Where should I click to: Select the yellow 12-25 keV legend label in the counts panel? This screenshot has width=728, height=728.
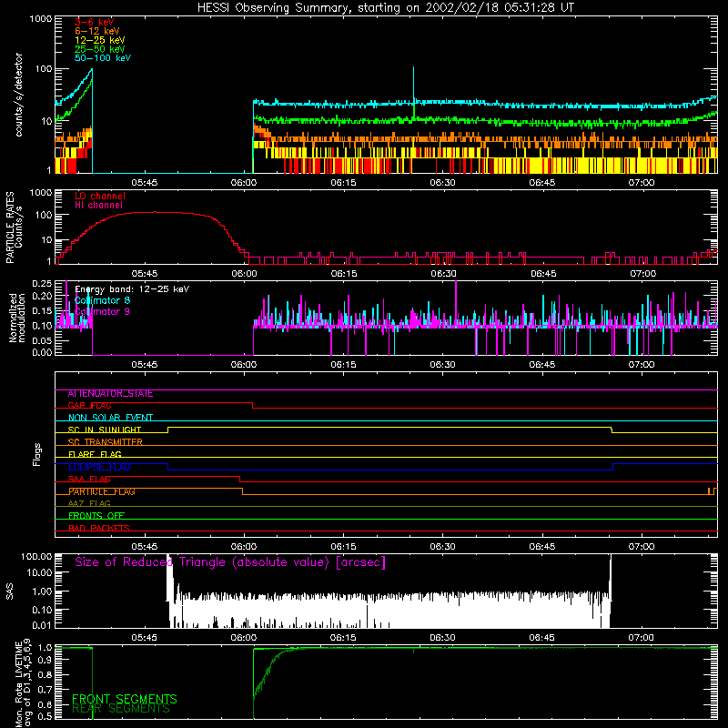[x=99, y=40]
